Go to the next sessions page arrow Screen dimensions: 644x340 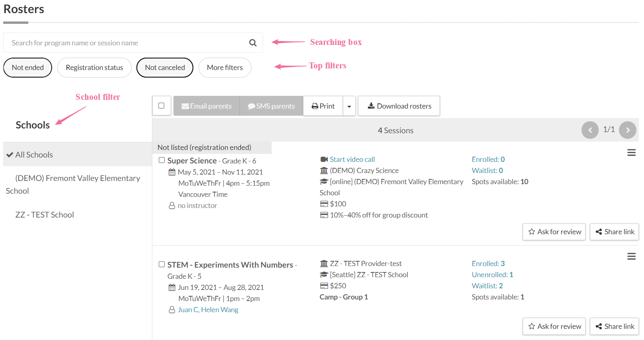click(x=627, y=130)
